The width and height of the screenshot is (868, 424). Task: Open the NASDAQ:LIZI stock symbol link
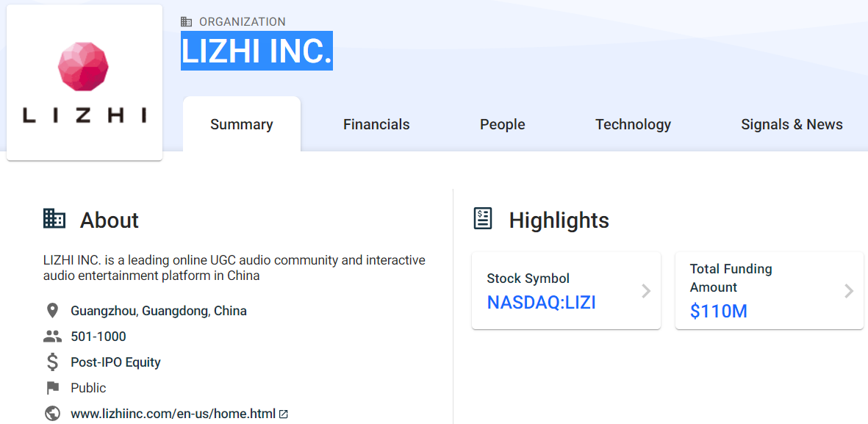(x=542, y=302)
